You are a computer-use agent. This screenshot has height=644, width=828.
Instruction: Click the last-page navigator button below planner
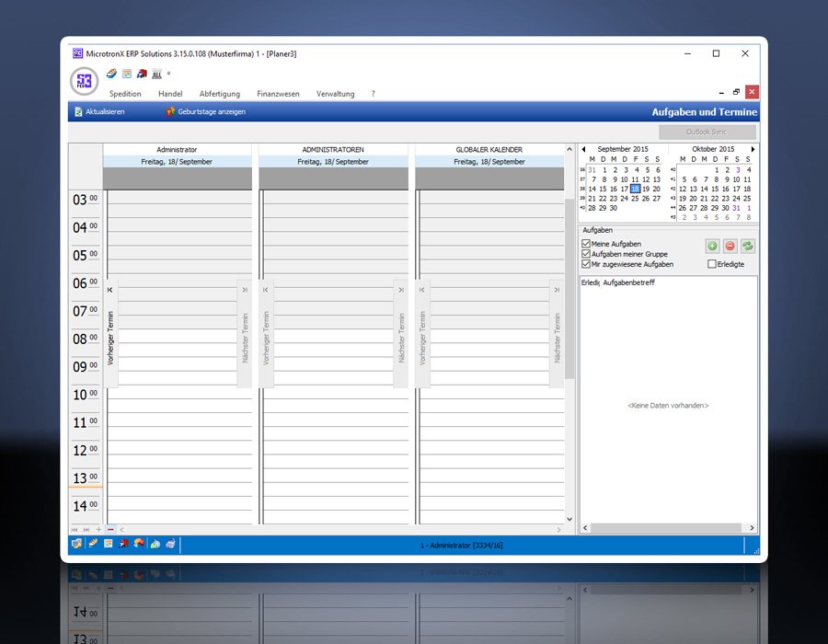pos(86,529)
